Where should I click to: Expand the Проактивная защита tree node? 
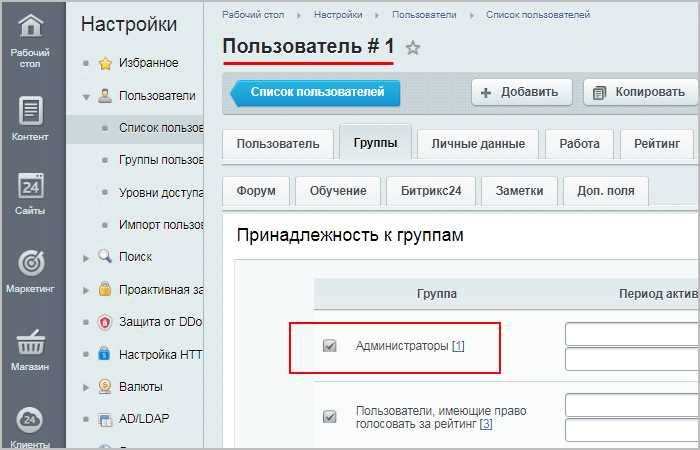(x=86, y=290)
